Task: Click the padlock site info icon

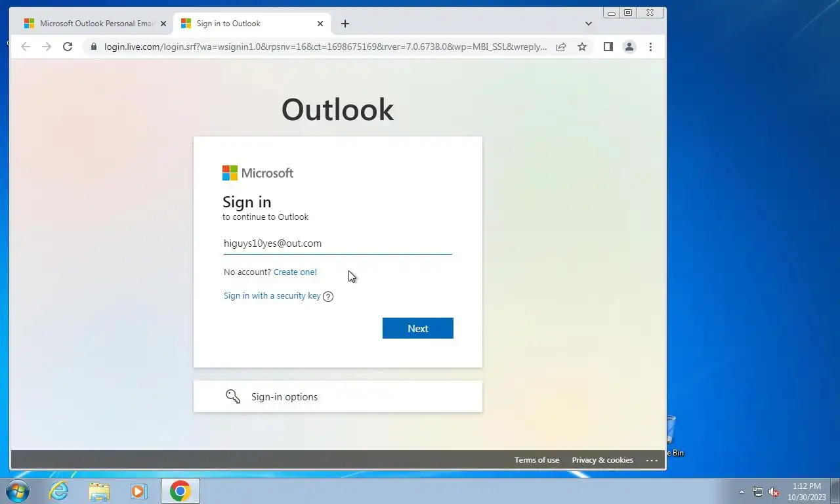Action: [93, 47]
